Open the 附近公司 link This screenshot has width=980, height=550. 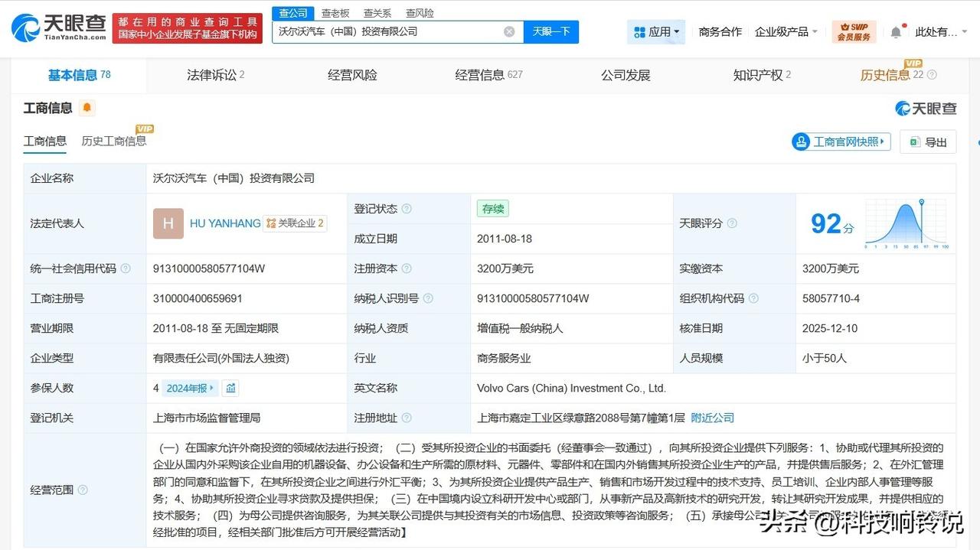point(713,418)
